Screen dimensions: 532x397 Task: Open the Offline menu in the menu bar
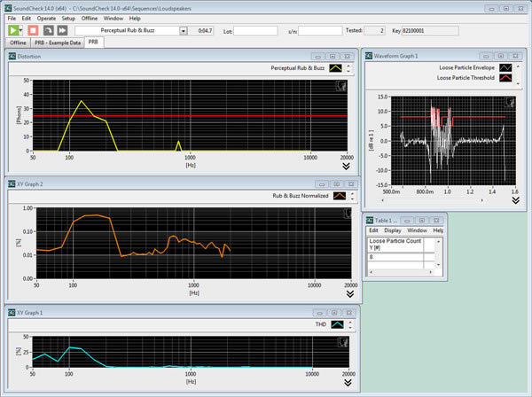click(x=90, y=18)
